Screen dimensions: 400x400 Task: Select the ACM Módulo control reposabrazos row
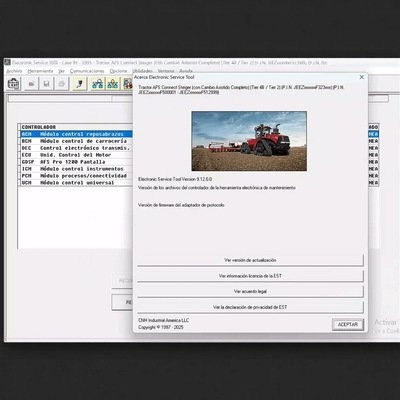click(x=76, y=134)
